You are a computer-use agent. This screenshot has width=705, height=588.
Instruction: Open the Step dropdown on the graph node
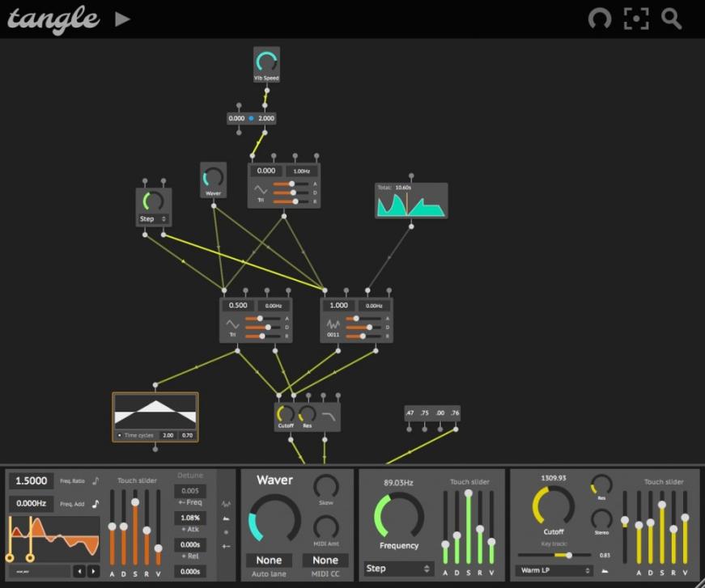[x=154, y=219]
